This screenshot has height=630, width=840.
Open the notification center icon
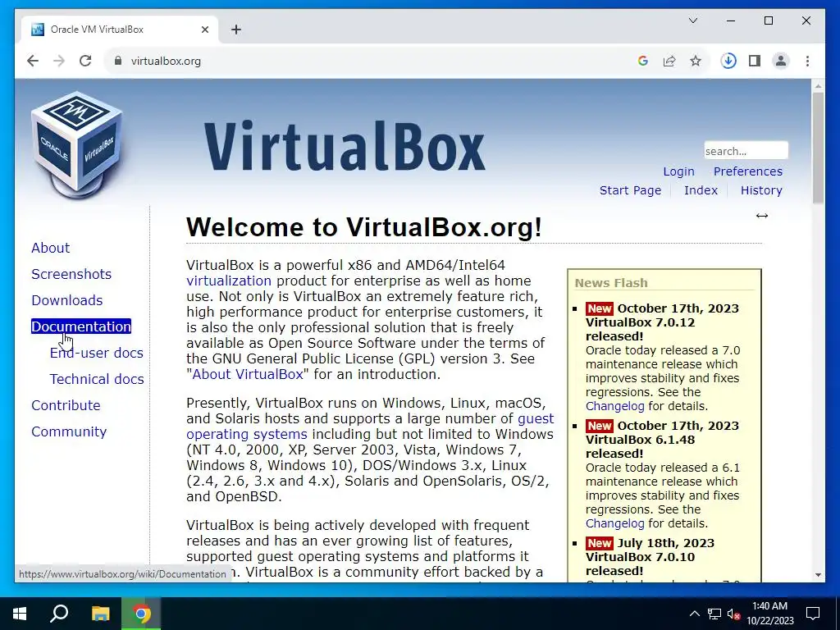pyautogui.click(x=813, y=614)
